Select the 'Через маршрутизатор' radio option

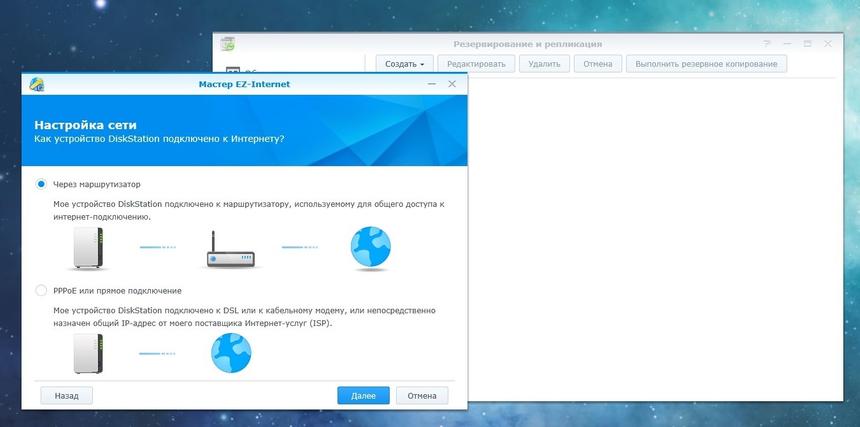point(41,184)
